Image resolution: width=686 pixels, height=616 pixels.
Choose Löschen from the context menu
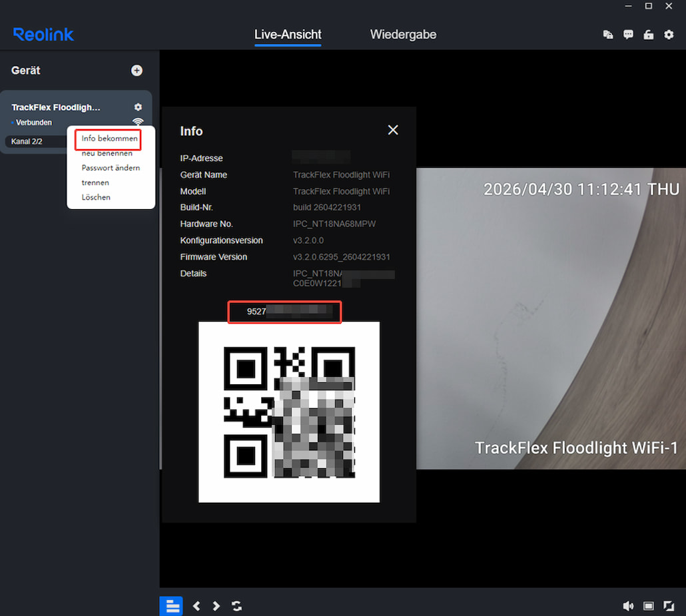[x=96, y=197]
